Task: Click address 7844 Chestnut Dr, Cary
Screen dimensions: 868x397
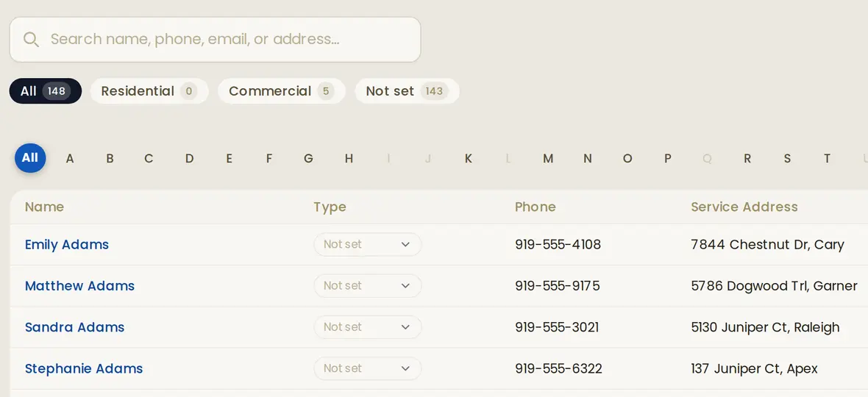Action: 767,244
